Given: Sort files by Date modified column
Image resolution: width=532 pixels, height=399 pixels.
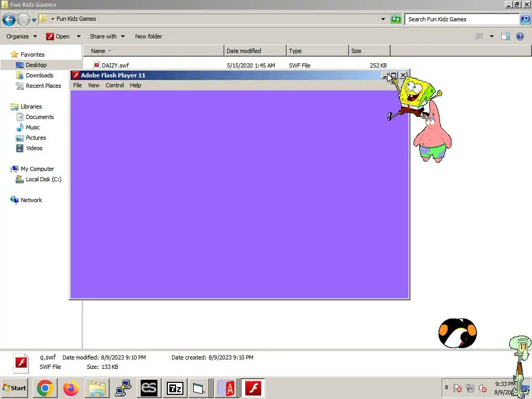Looking at the screenshot, I should coord(255,51).
